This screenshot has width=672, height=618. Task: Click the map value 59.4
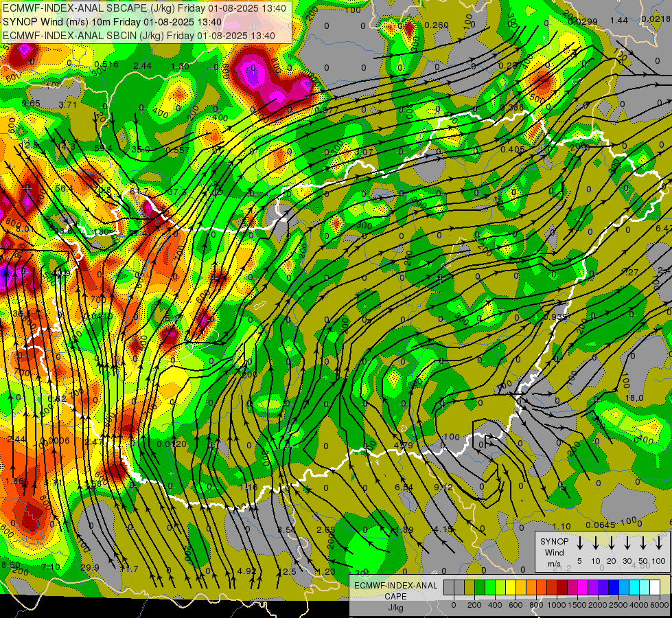click(103, 148)
